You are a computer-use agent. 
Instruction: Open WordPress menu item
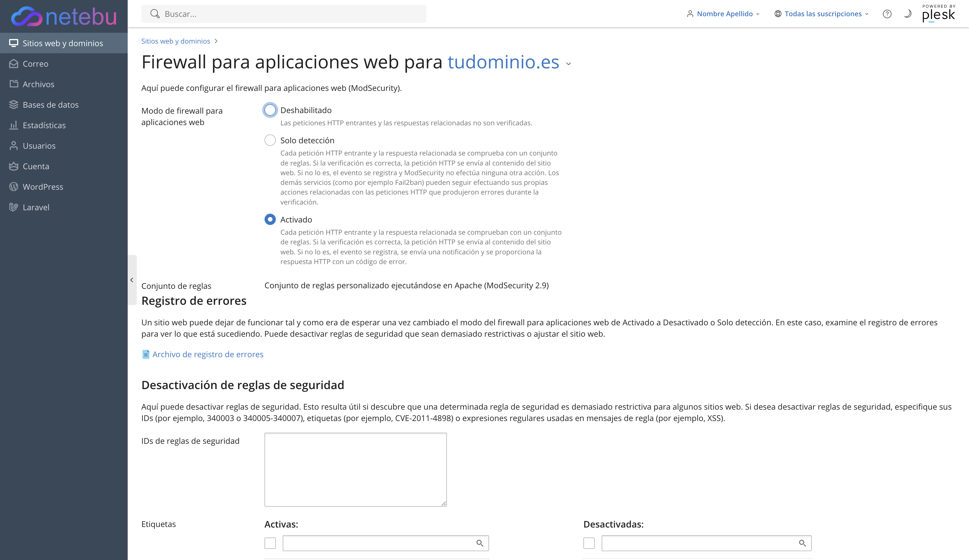pyautogui.click(x=64, y=187)
